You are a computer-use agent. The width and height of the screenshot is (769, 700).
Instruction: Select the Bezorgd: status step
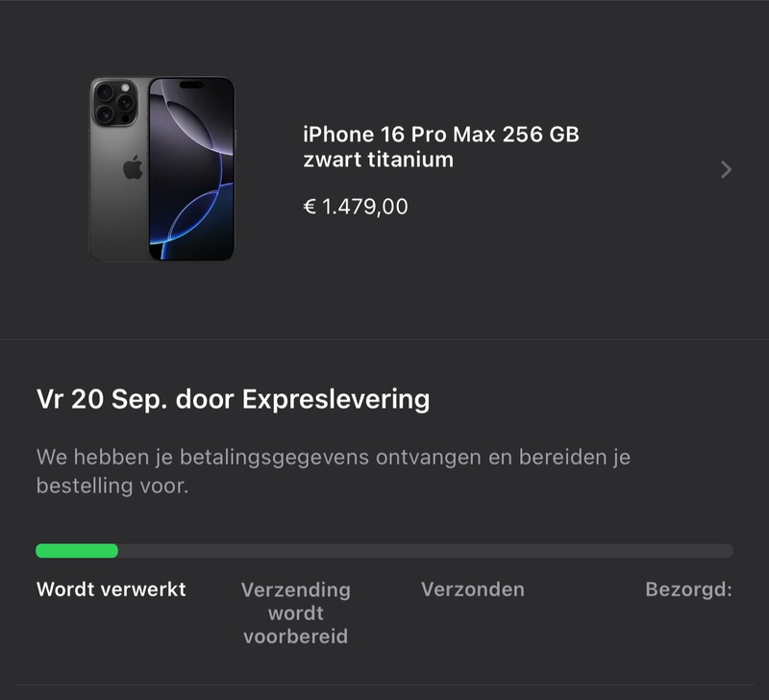[688, 589]
